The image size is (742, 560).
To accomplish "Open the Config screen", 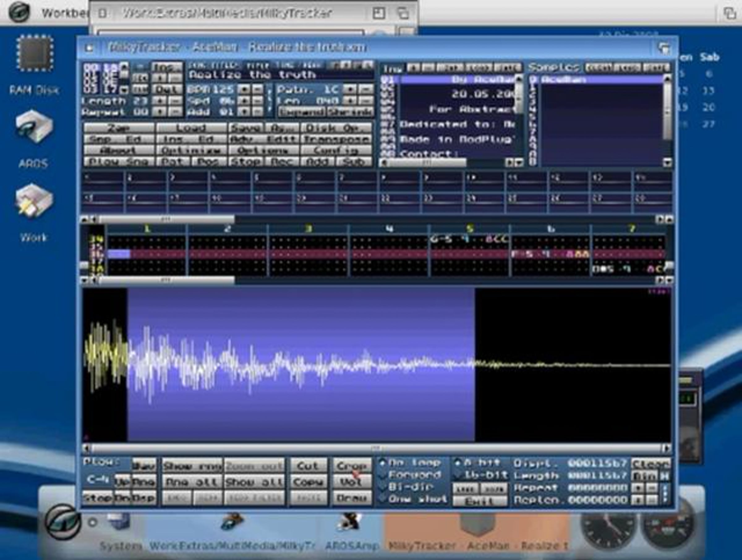I will (x=337, y=151).
